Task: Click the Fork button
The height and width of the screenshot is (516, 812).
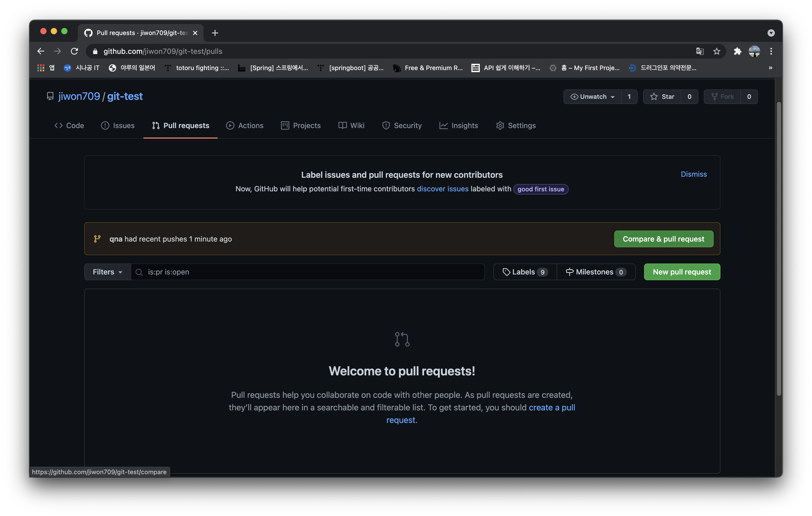Action: point(722,97)
